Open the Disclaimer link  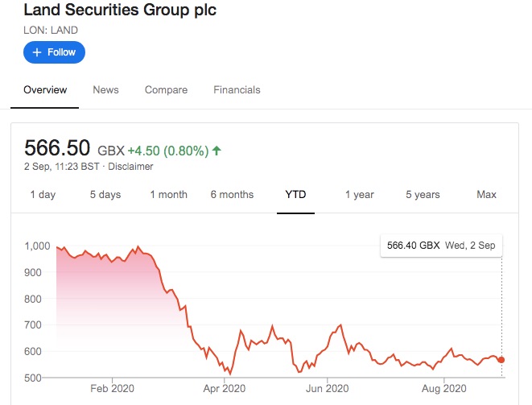130,167
